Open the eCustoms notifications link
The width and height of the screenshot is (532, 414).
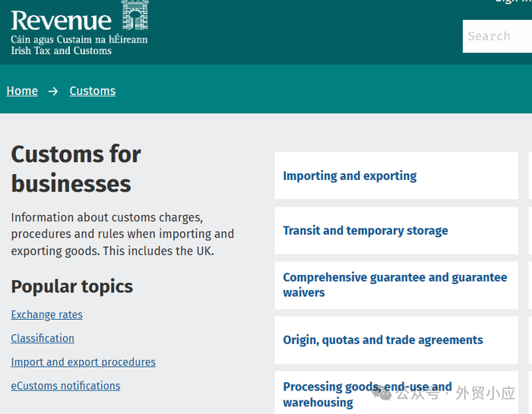(x=65, y=386)
